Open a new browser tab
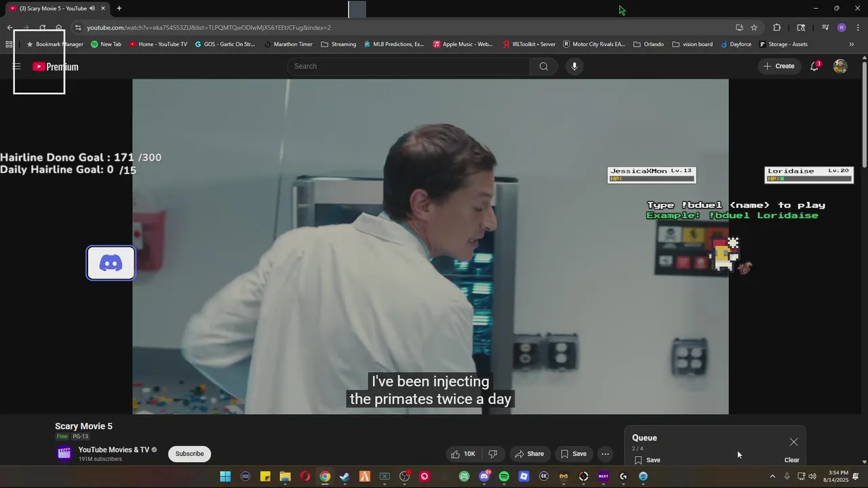 click(119, 8)
